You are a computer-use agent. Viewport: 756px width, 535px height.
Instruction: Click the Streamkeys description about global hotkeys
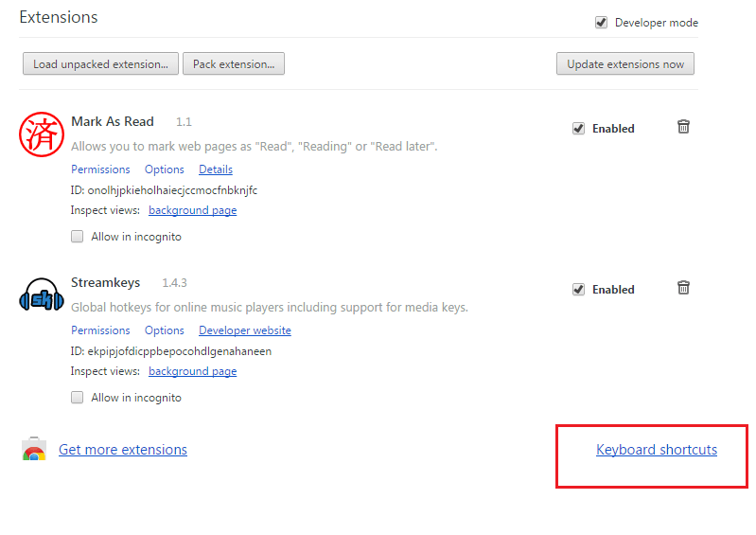270,308
